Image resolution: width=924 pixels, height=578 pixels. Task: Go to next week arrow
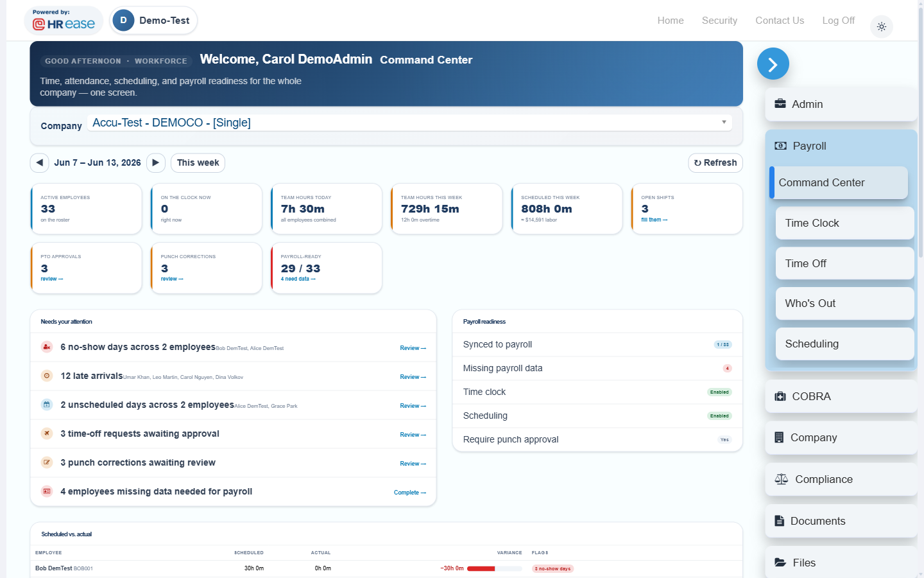pyautogui.click(x=156, y=162)
